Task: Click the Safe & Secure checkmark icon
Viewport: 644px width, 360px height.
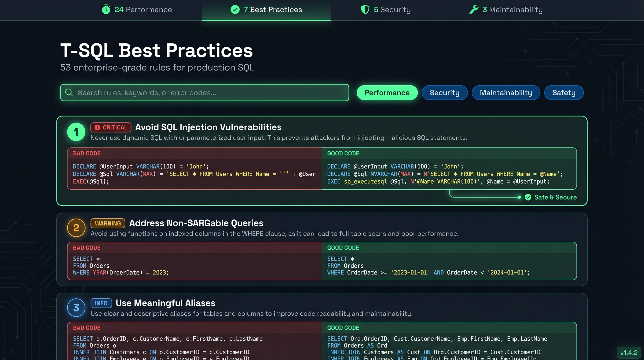Action: [528, 197]
